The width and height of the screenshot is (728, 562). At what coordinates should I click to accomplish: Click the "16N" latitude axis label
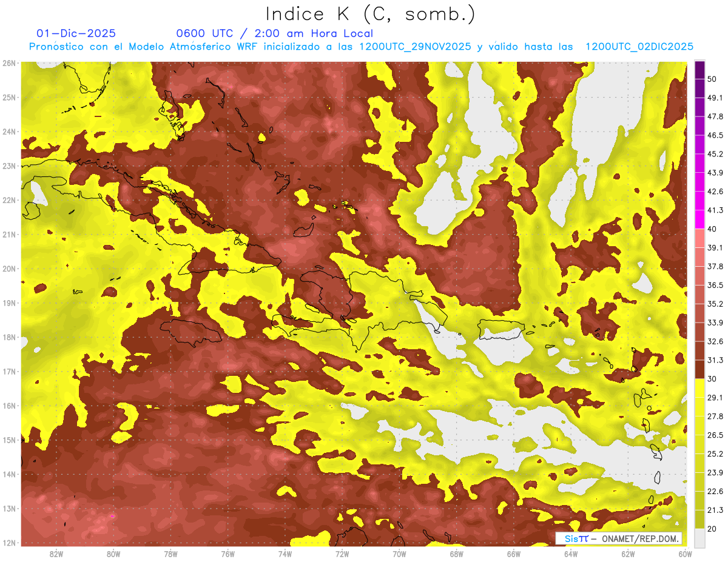coord(9,406)
